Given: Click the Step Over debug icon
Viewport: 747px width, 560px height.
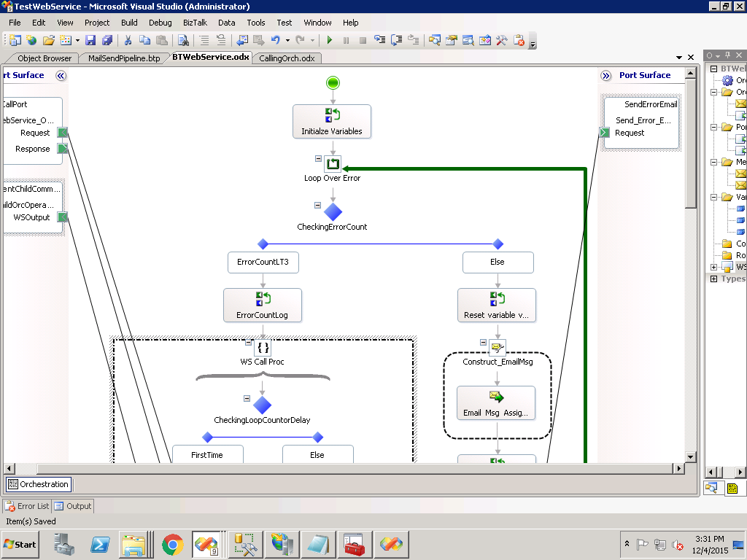Looking at the screenshot, I should (396, 41).
